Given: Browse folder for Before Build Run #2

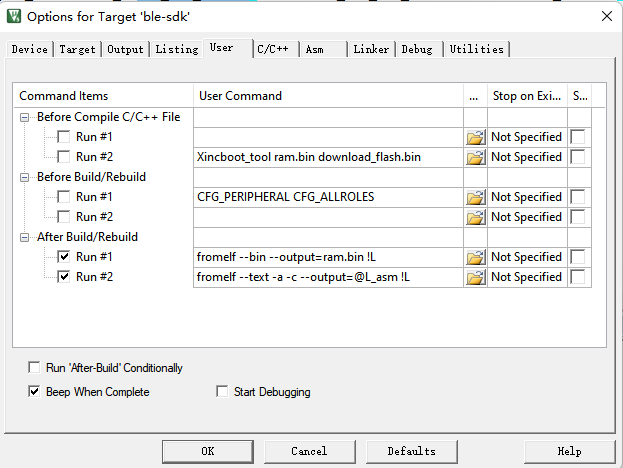Looking at the screenshot, I should pyautogui.click(x=475, y=217).
